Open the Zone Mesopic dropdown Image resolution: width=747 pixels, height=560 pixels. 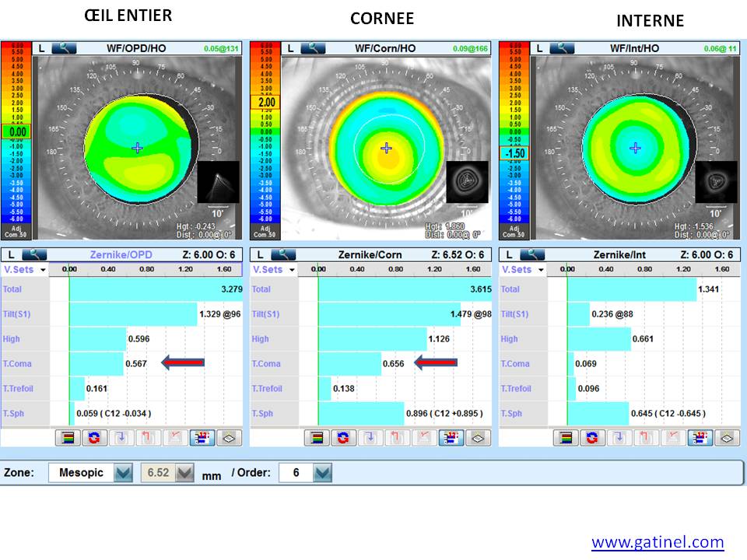click(123, 473)
